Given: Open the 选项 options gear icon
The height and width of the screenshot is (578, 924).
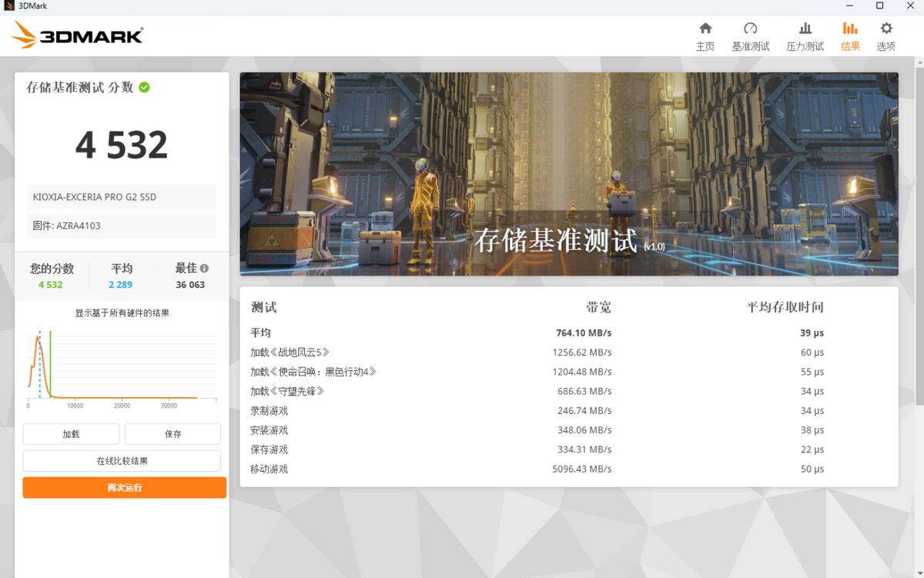Looking at the screenshot, I should point(885,35).
